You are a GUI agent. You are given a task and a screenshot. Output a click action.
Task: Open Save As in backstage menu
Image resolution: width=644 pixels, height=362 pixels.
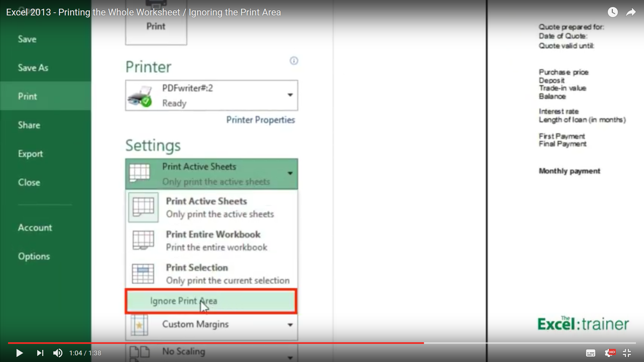click(33, 68)
